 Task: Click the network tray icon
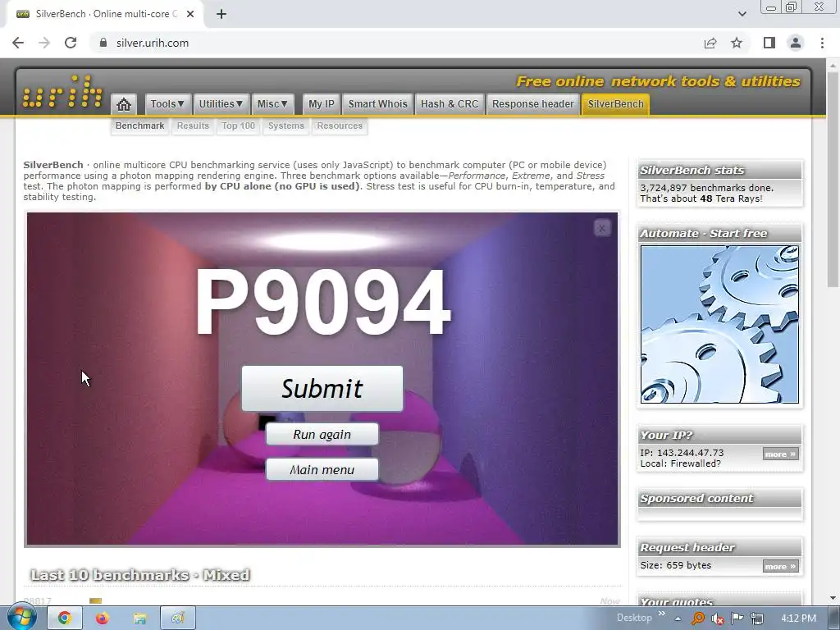pos(757,619)
